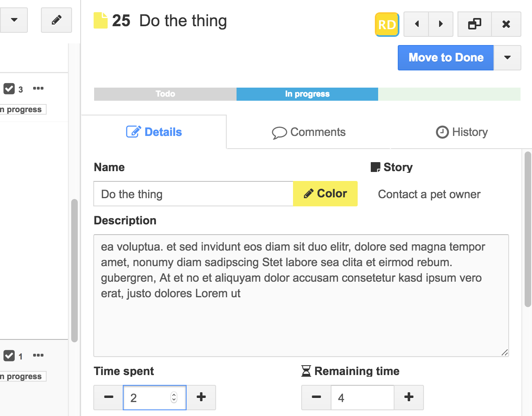Expand the Move to Done dropdown arrow
The height and width of the screenshot is (416, 532).
point(507,58)
